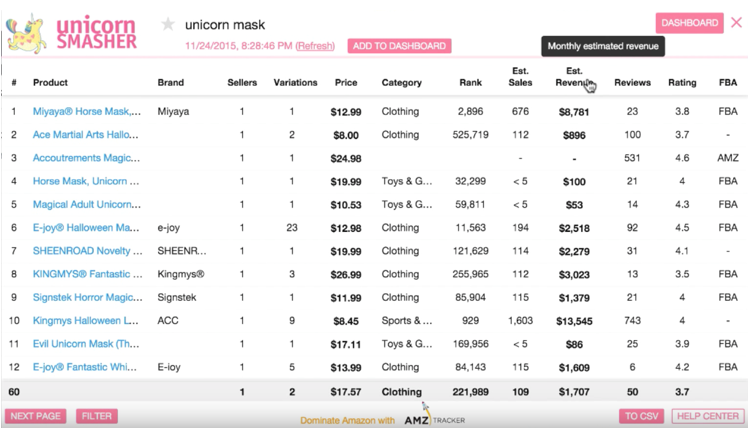
Task: Go to the next page
Action: pyautogui.click(x=35, y=416)
